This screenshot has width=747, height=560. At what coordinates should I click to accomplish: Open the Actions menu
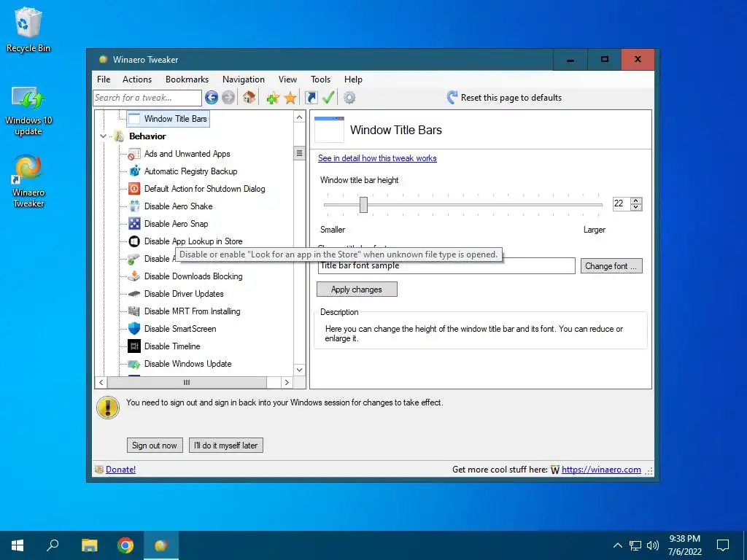point(137,79)
